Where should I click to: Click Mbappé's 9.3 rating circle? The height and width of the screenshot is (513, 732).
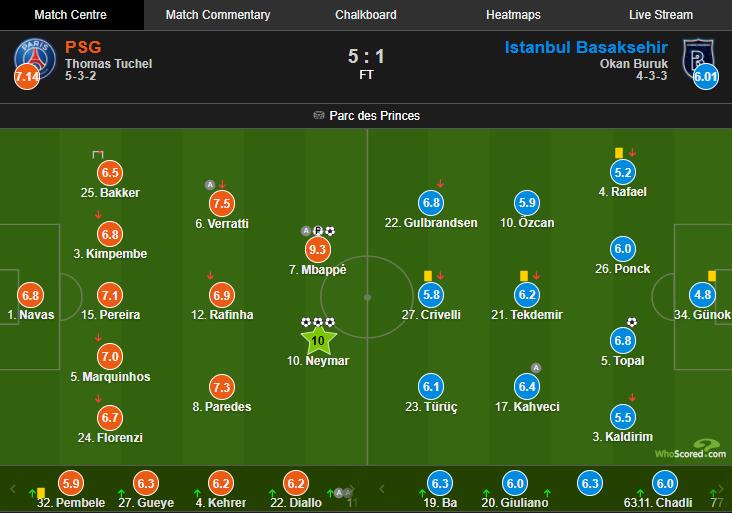(318, 249)
